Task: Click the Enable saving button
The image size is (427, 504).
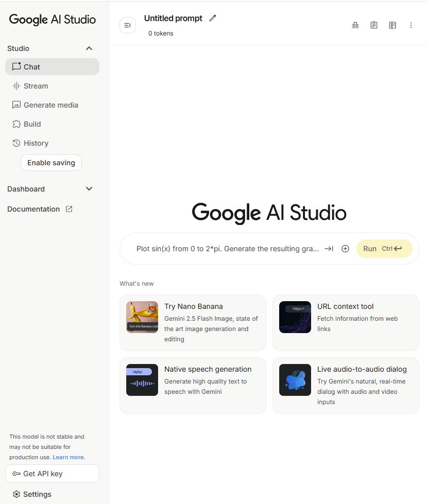Action: tap(51, 163)
